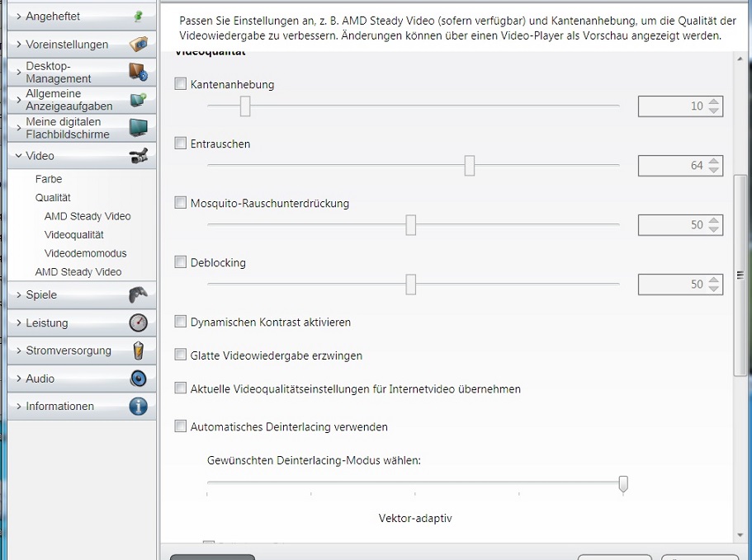
Task: Enable the Kantenanhebung checkbox
Action: 180,84
